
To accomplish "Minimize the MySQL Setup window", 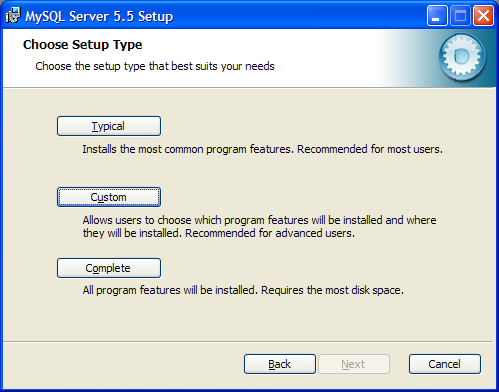I will 437,16.
